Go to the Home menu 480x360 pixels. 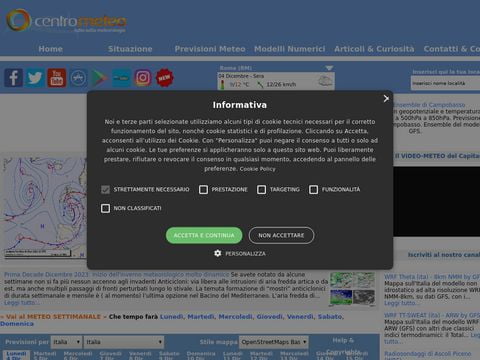coord(50,49)
